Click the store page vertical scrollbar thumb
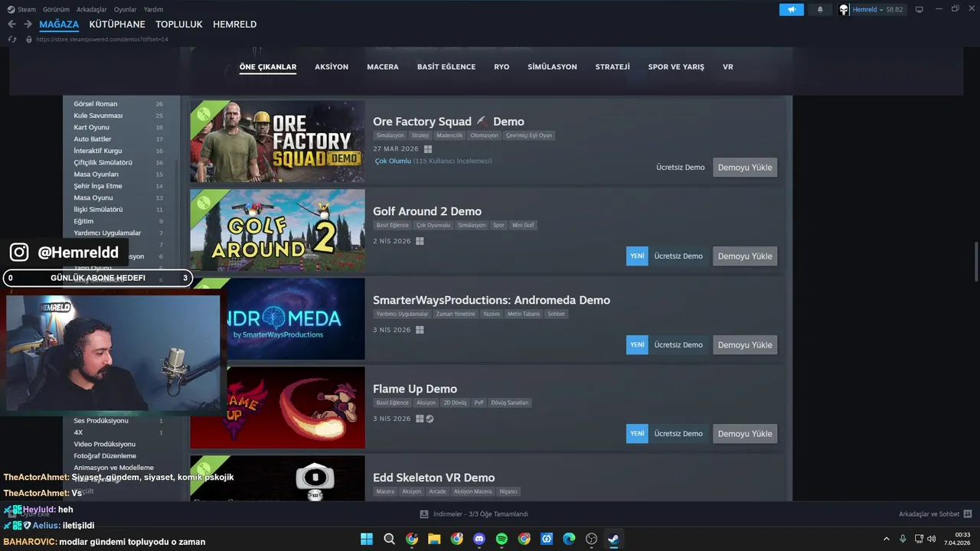The image size is (980, 551). [976, 261]
